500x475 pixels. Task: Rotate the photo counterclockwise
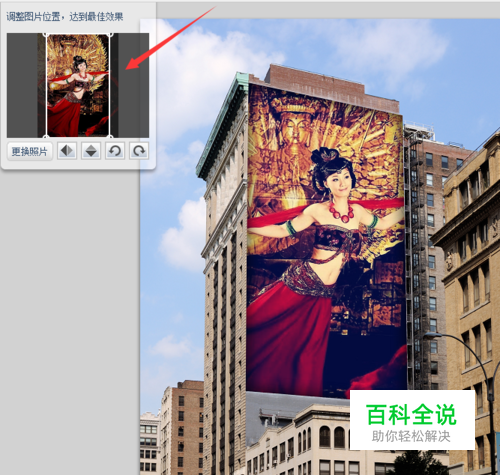115,151
